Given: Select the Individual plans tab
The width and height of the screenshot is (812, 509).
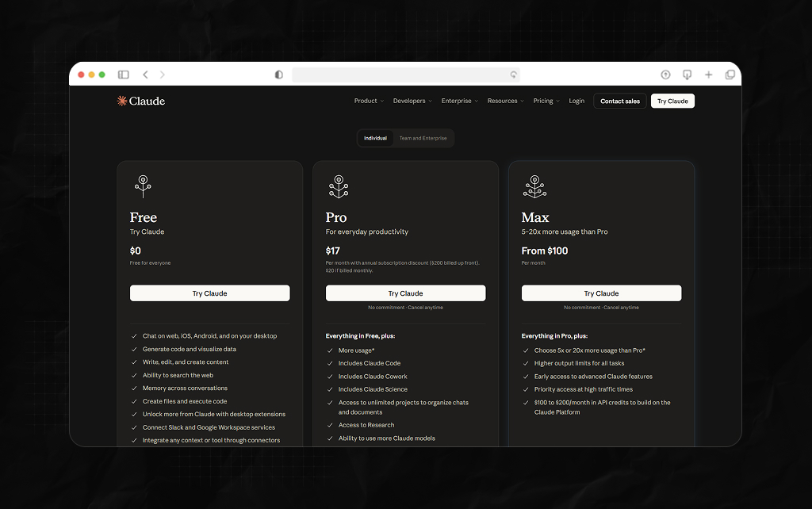Looking at the screenshot, I should pos(375,138).
